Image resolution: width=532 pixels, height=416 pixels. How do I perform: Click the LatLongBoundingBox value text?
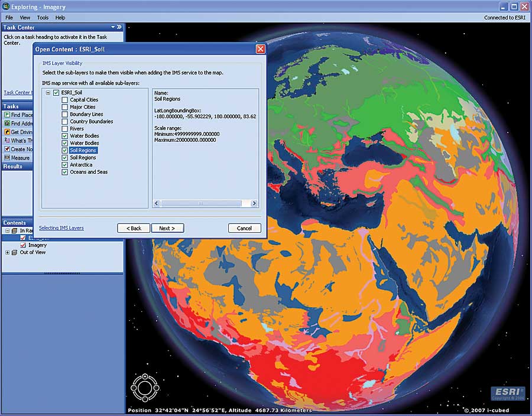205,116
